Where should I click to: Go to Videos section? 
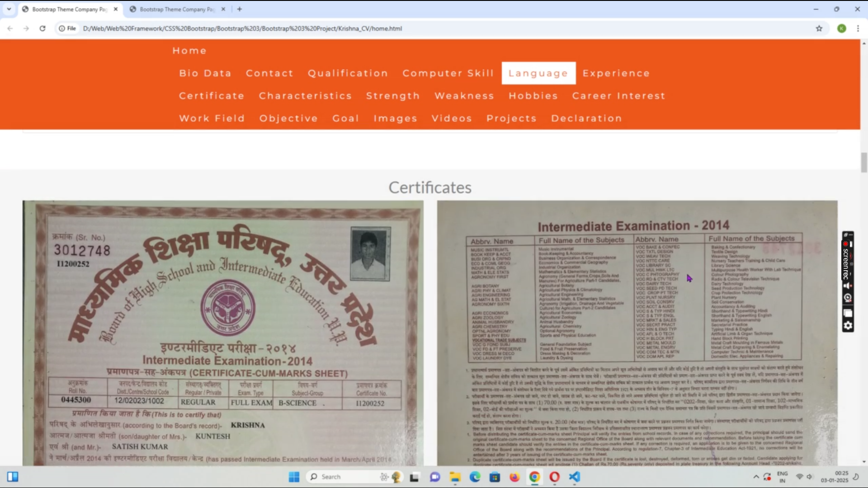click(452, 118)
